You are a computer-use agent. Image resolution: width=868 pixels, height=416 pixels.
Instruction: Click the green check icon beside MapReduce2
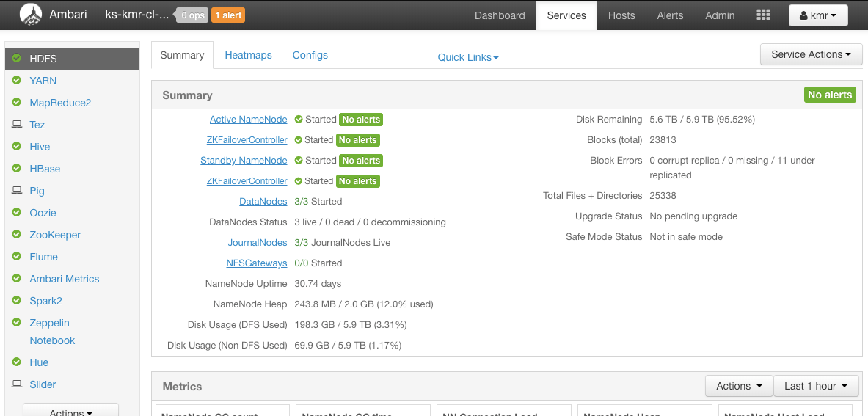click(17, 102)
